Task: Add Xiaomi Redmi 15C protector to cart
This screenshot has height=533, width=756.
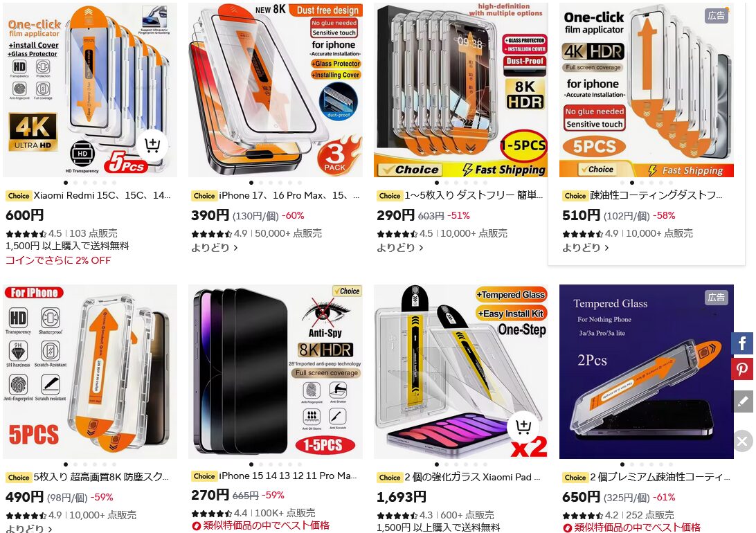Action: pos(152,145)
